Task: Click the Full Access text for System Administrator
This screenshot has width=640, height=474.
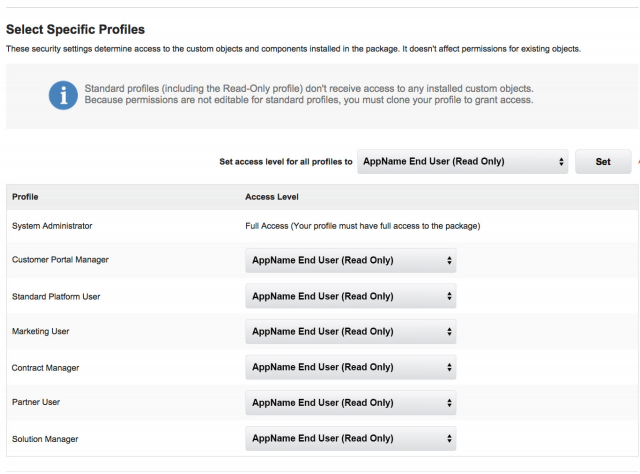Action: pos(362,226)
